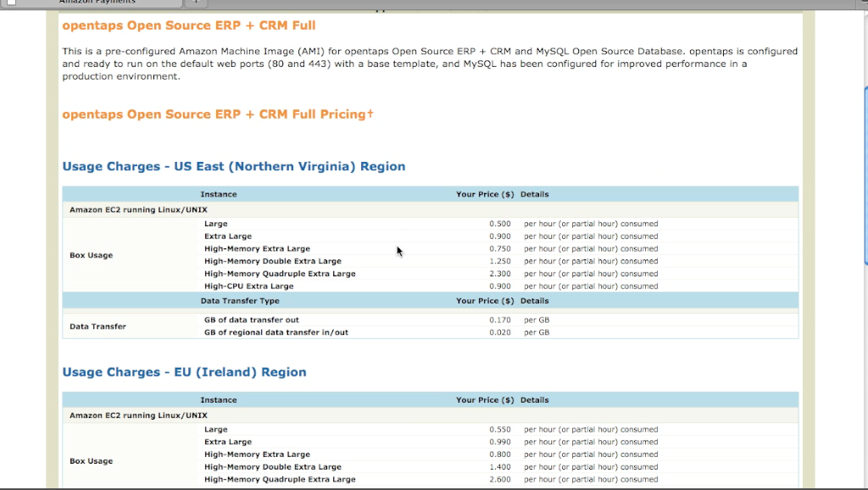Image resolution: width=868 pixels, height=490 pixels.
Task: Click 'per hour' details for US East Large row
Action: pos(591,224)
